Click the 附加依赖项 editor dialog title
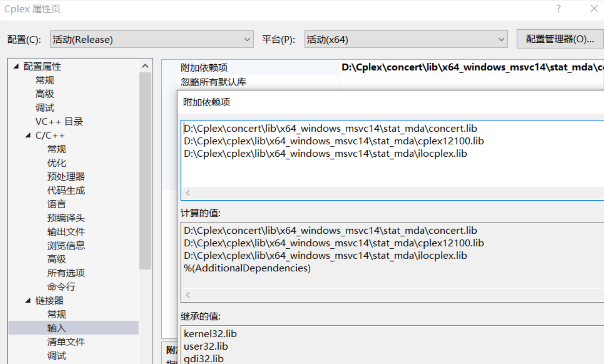 click(207, 102)
